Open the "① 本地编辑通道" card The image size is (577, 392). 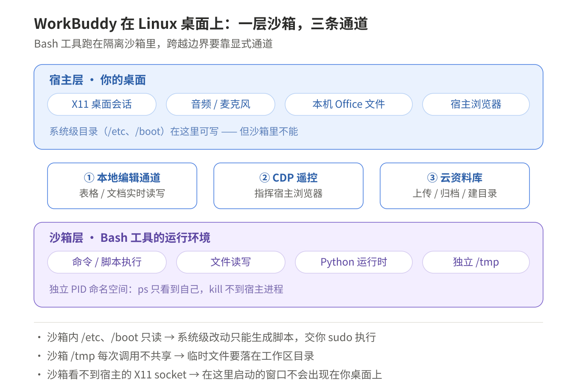(x=122, y=186)
